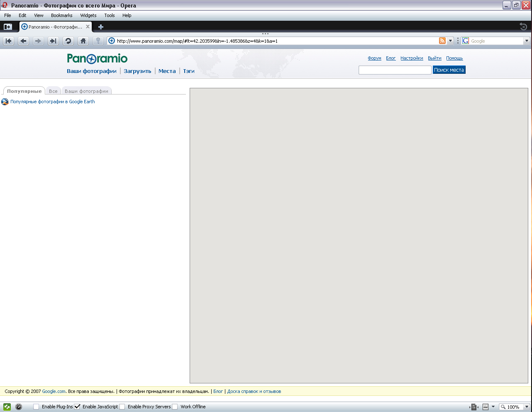
Task: Go to the home page icon
Action: (83, 41)
